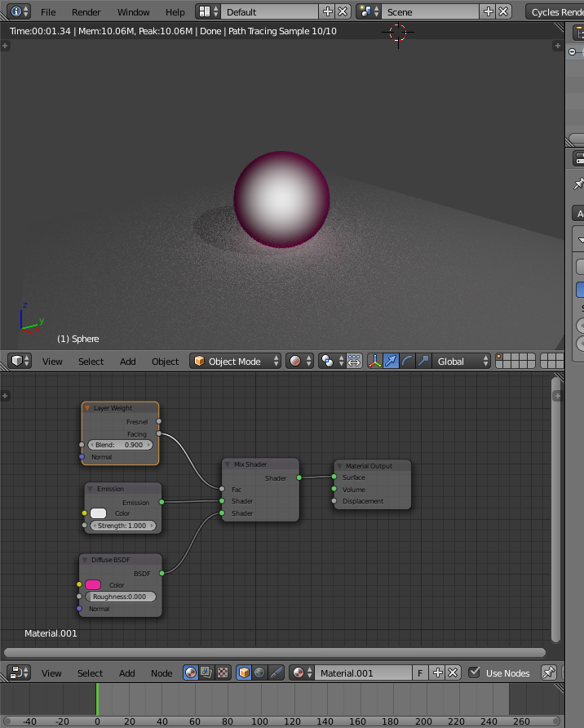Toggle fake user F for Material.001
Image resolution: width=584 pixels, height=728 pixels.
point(420,673)
